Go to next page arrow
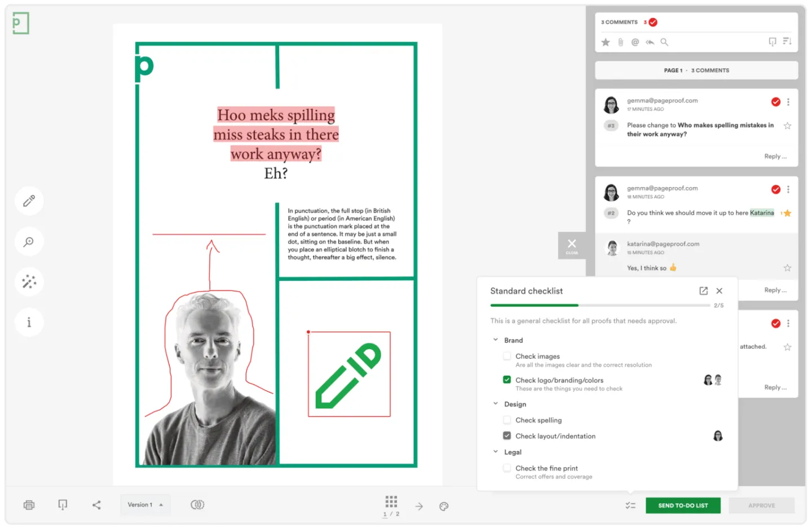Screen dimensions: 812x528 tap(419, 507)
